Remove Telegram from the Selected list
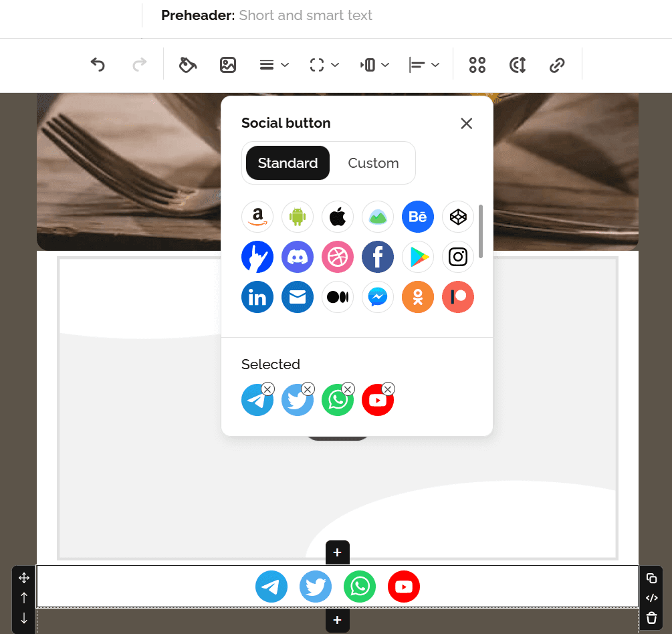This screenshot has width=672, height=634. click(x=268, y=389)
